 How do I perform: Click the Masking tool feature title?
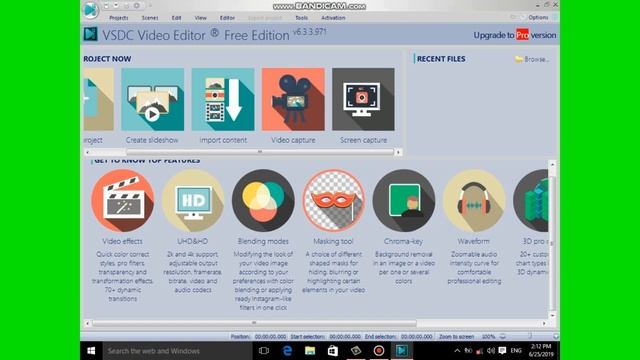[333, 241]
